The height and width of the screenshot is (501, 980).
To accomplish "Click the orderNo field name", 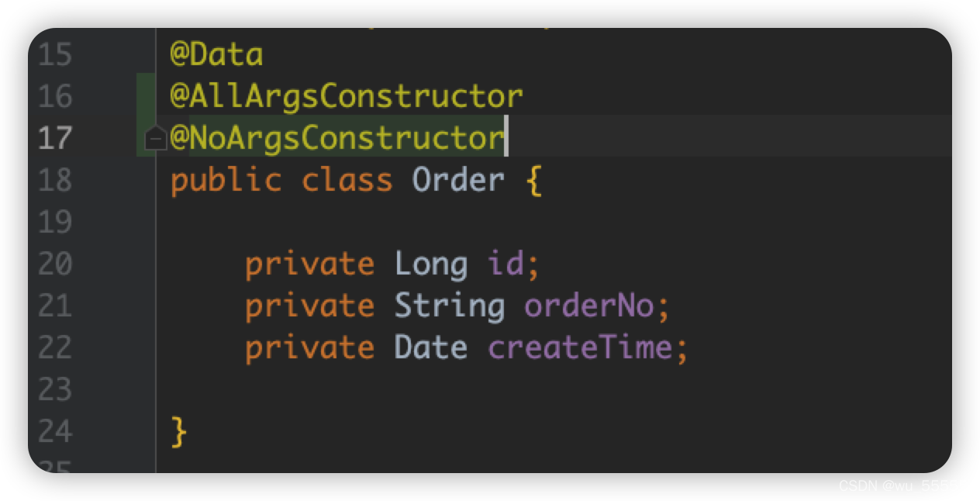I will (x=589, y=306).
